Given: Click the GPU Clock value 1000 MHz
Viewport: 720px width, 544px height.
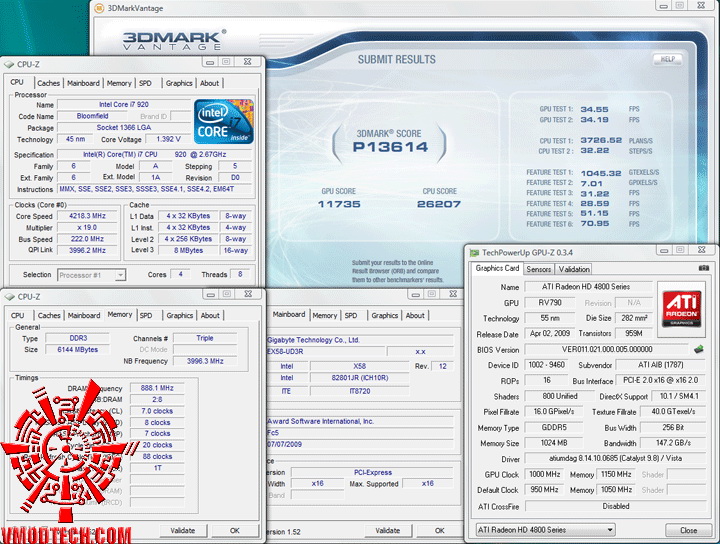Looking at the screenshot, I should click(x=545, y=474).
